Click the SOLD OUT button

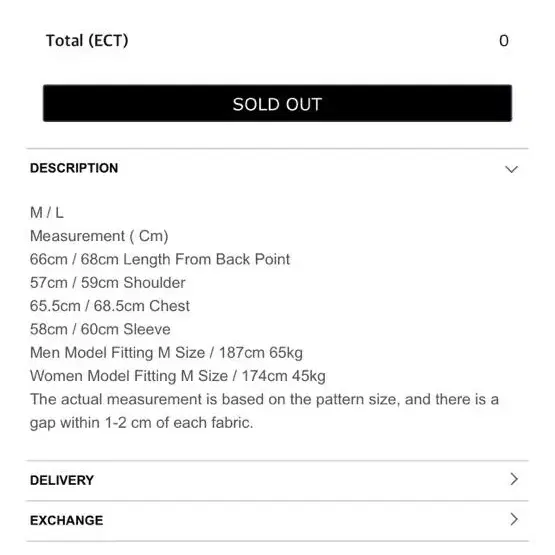277,103
